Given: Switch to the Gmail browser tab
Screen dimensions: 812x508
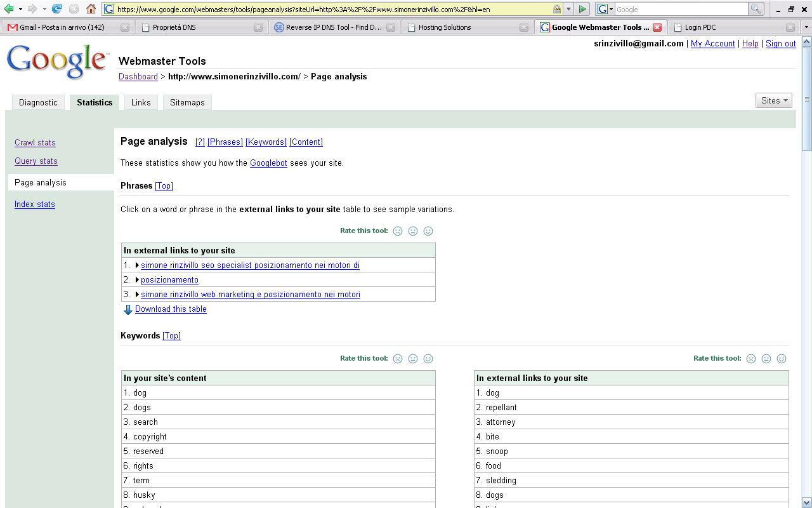Looking at the screenshot, I should click(x=67, y=27).
